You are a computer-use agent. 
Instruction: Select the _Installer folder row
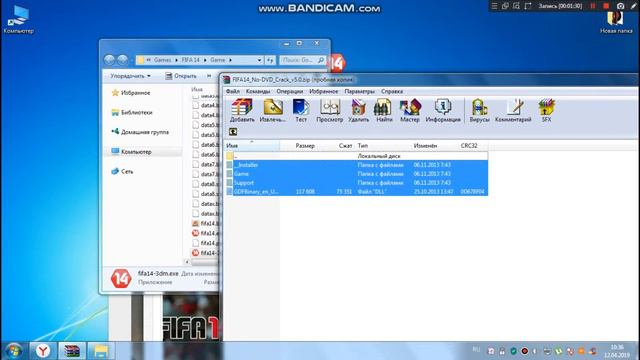[x=356, y=165]
